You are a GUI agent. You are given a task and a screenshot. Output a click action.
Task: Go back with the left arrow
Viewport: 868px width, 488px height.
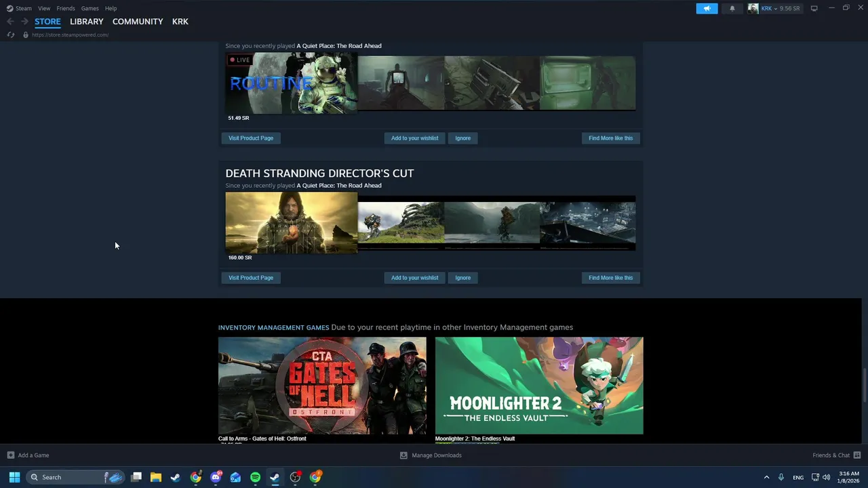(x=10, y=22)
